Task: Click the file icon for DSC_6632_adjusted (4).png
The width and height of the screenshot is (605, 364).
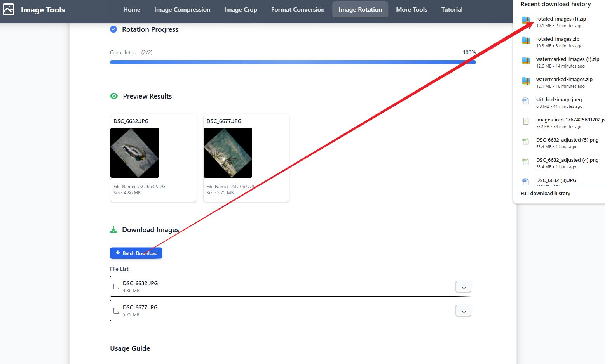Action: point(525,161)
